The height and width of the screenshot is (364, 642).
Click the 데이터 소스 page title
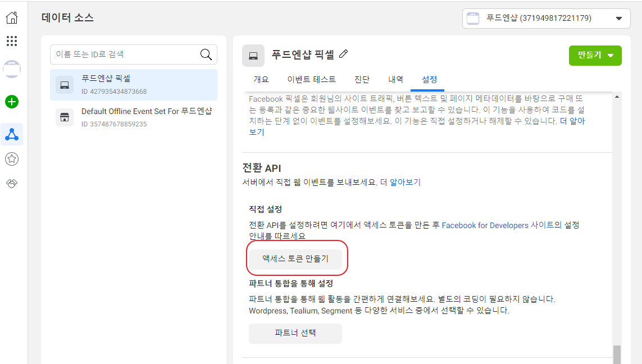coord(67,17)
